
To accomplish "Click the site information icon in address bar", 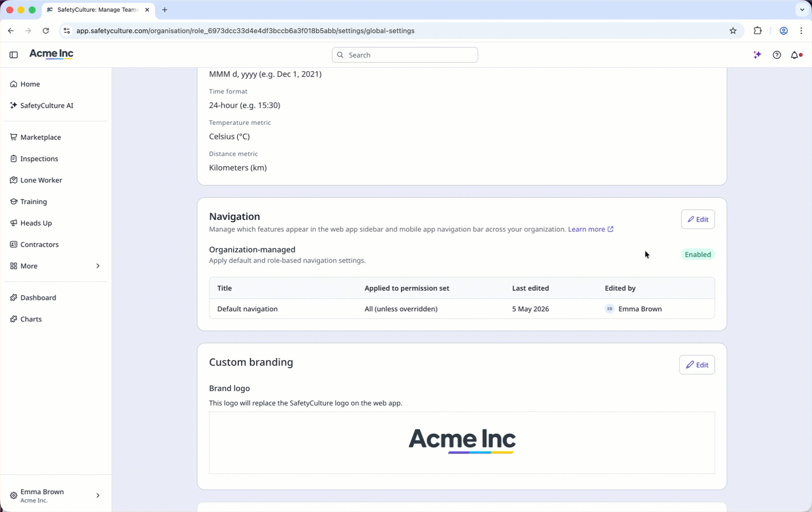I will pos(67,31).
